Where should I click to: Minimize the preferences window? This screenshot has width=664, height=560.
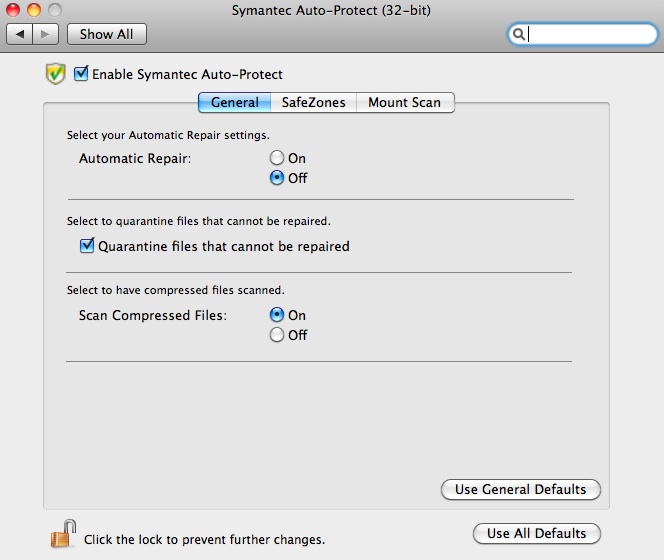tap(33, 10)
